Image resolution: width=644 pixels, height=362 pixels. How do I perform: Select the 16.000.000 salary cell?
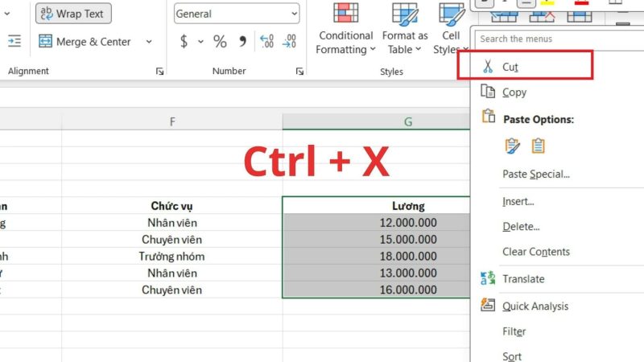(x=376, y=290)
